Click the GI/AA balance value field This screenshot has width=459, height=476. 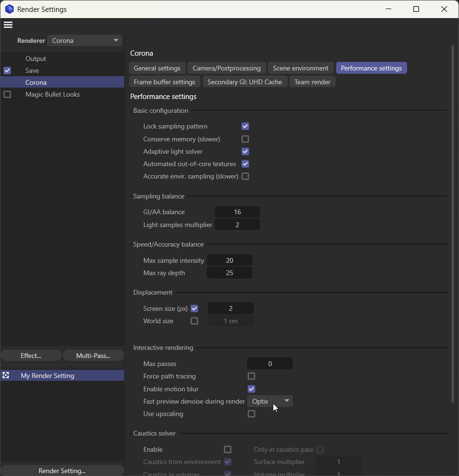[237, 212]
